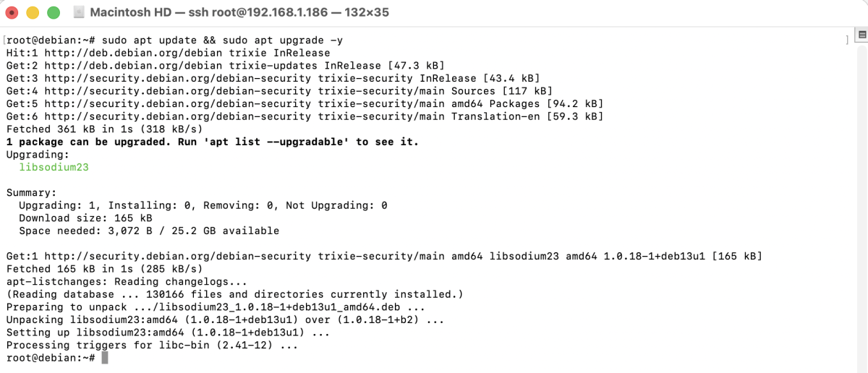This screenshot has width=868, height=373.
Task: Click the closing mark bracket at right edge
Action: 846,40
